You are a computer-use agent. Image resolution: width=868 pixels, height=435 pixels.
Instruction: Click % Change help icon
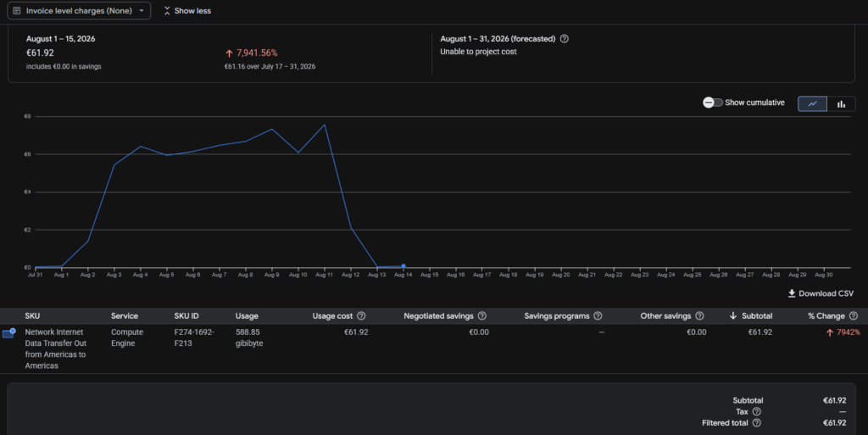click(x=854, y=316)
